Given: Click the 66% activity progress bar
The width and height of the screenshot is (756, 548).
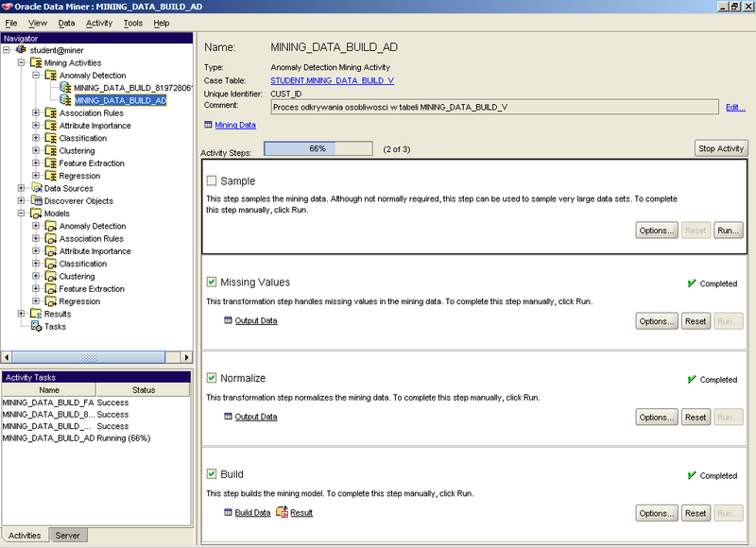Looking at the screenshot, I should click(318, 148).
